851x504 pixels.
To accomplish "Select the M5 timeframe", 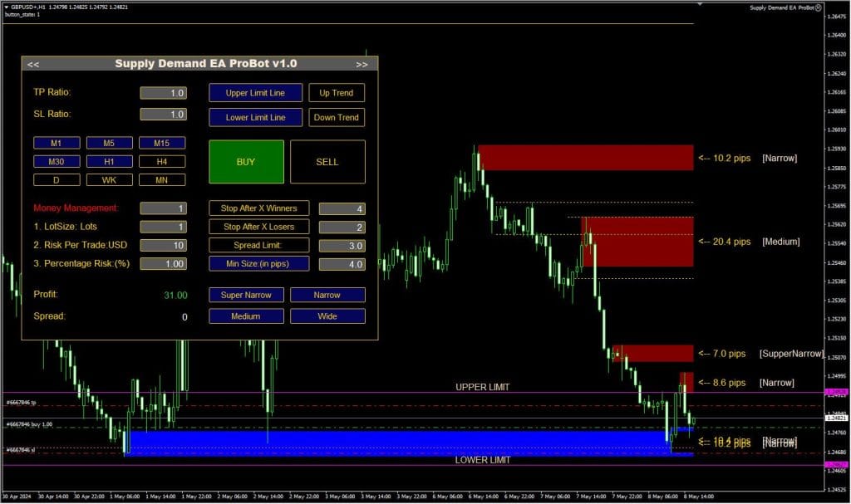I will [109, 143].
